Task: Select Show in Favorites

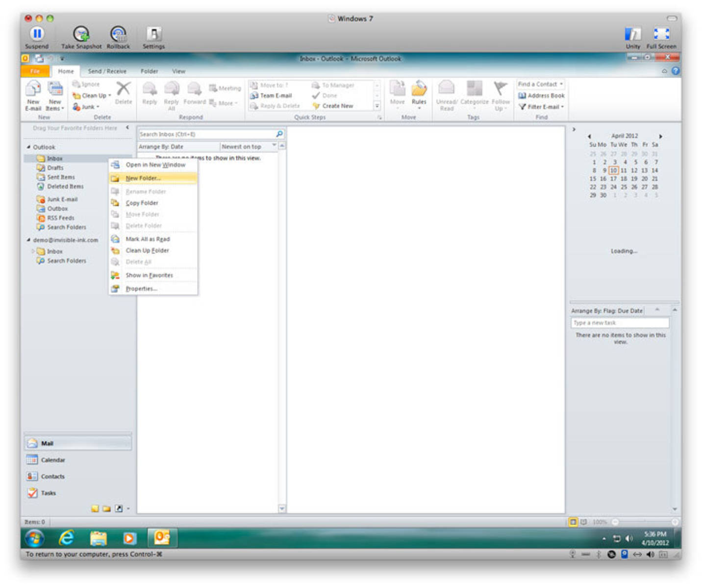Action: 153,275
